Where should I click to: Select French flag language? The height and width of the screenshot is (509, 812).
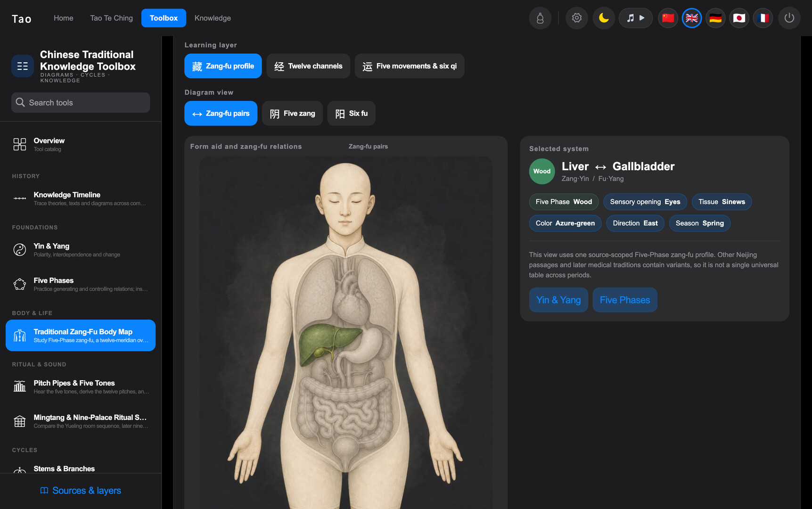tap(763, 18)
